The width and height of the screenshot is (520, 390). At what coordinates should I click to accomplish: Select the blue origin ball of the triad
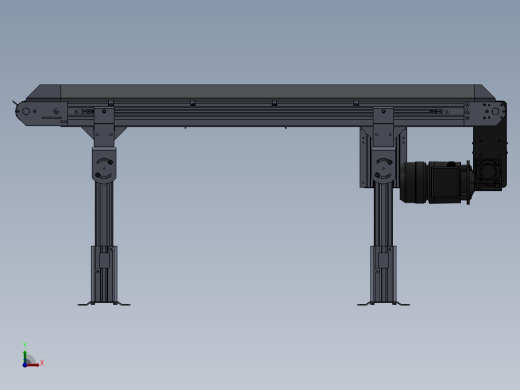pos(25,365)
